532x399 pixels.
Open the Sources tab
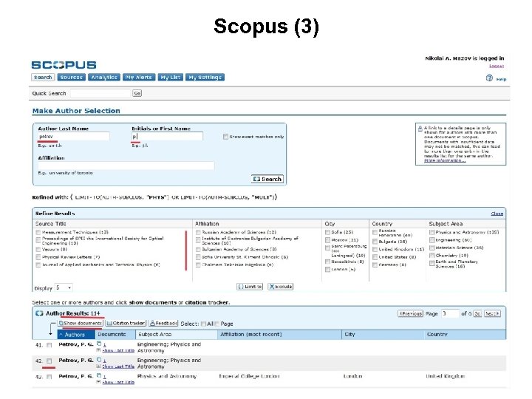click(71, 78)
